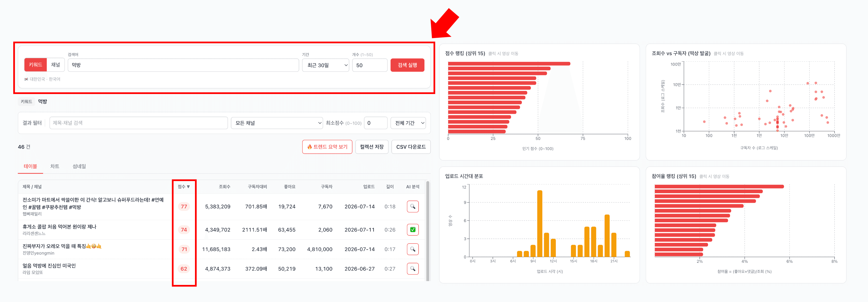Click the CSV 다운로드 button
Screen dimensions: 868x302
pyautogui.click(x=411, y=147)
